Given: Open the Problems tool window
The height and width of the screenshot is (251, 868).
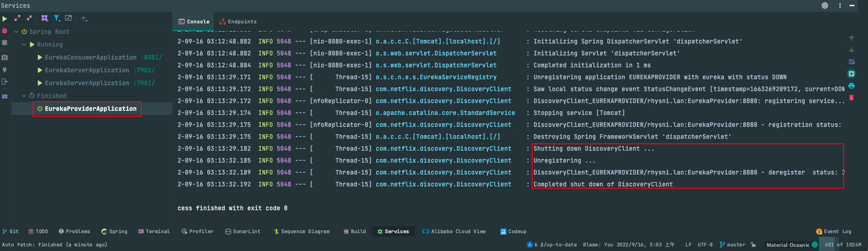Looking at the screenshot, I should pyautogui.click(x=74, y=231).
